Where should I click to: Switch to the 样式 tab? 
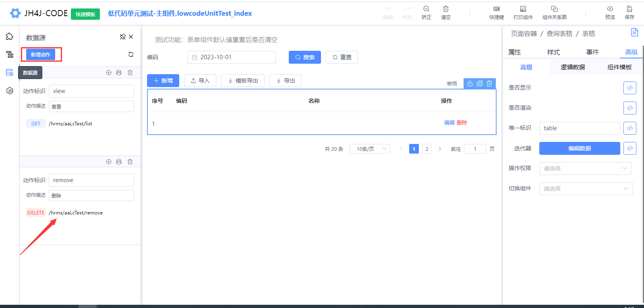[x=553, y=52]
